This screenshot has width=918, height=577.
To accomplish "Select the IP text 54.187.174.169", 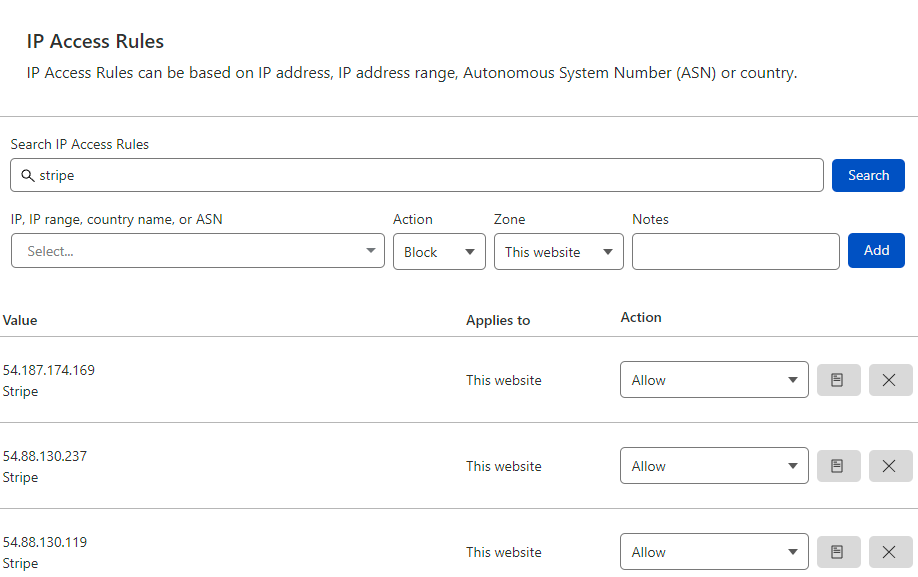I will click(49, 370).
